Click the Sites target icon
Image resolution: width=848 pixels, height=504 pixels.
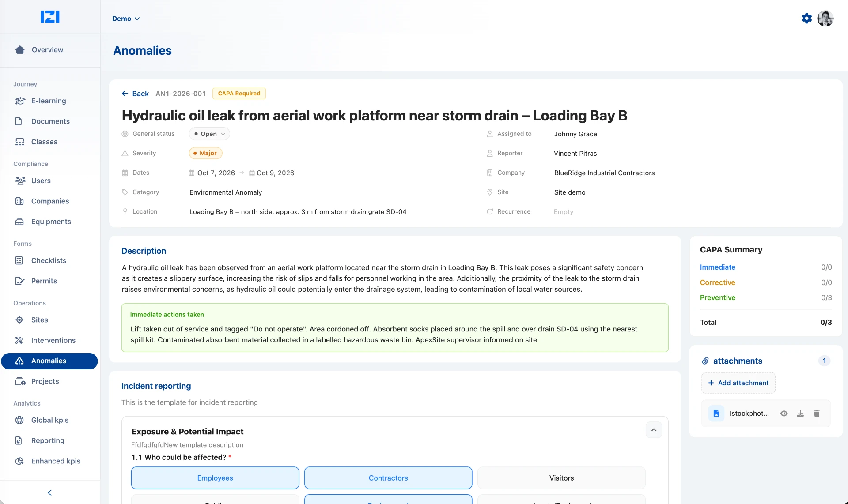[x=19, y=320]
